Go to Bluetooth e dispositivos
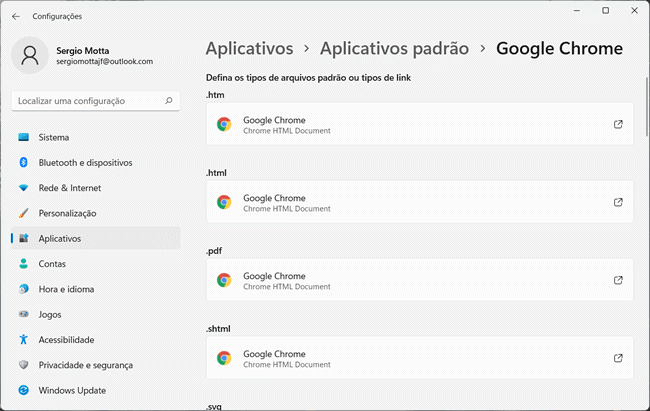This screenshot has width=650, height=411. pyautogui.click(x=85, y=162)
